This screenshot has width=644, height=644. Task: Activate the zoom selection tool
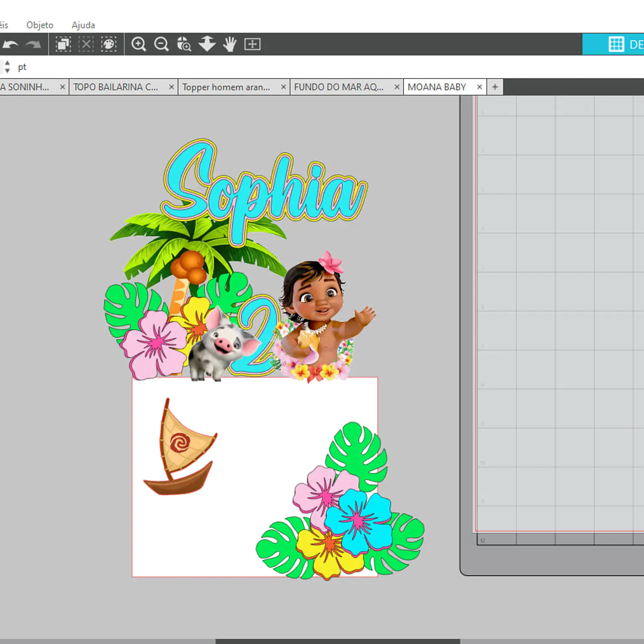click(x=184, y=44)
